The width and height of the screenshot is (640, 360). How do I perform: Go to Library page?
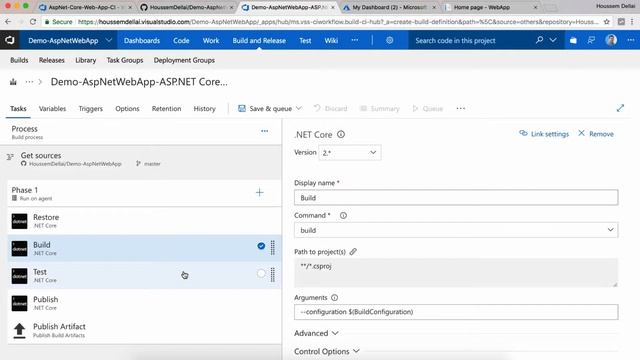(85, 60)
